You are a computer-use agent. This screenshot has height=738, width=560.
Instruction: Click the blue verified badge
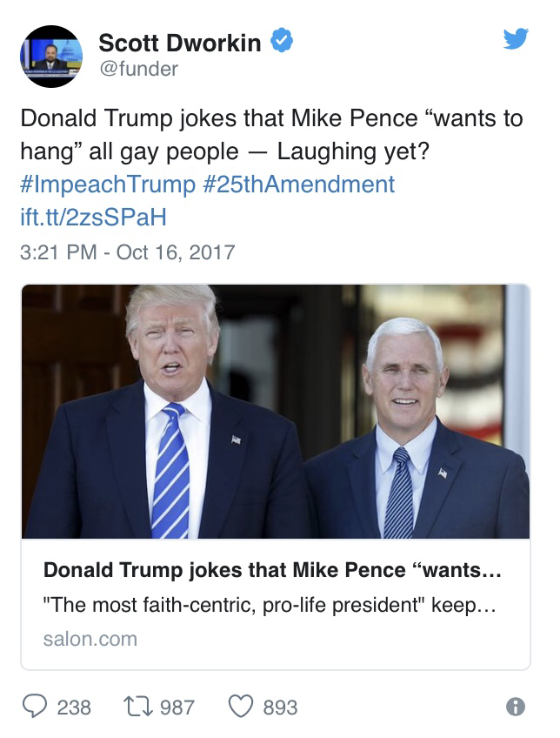282,41
